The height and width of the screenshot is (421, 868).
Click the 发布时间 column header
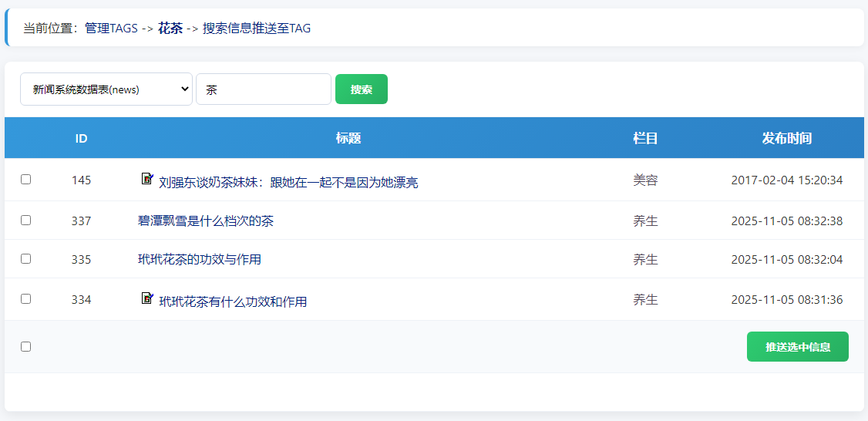(x=787, y=139)
